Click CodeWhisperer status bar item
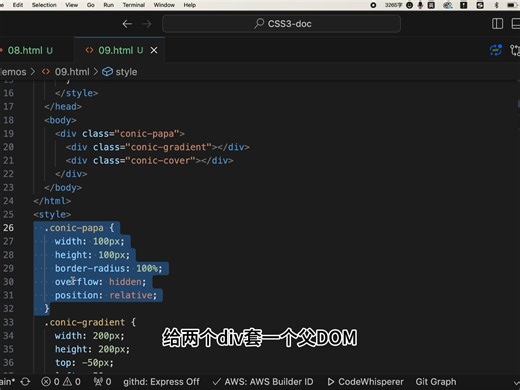Viewport: 520px width, 390px height. click(x=365, y=382)
